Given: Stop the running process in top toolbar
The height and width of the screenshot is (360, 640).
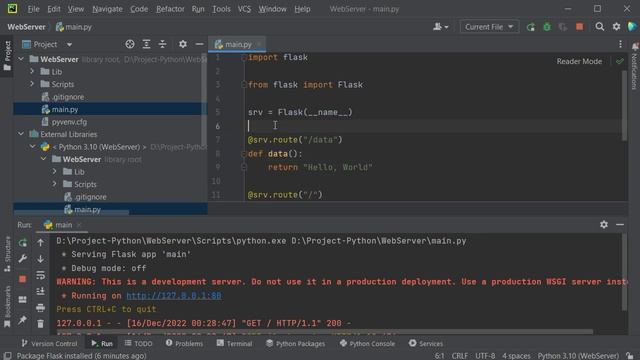Looking at the screenshot, I should coord(580,27).
